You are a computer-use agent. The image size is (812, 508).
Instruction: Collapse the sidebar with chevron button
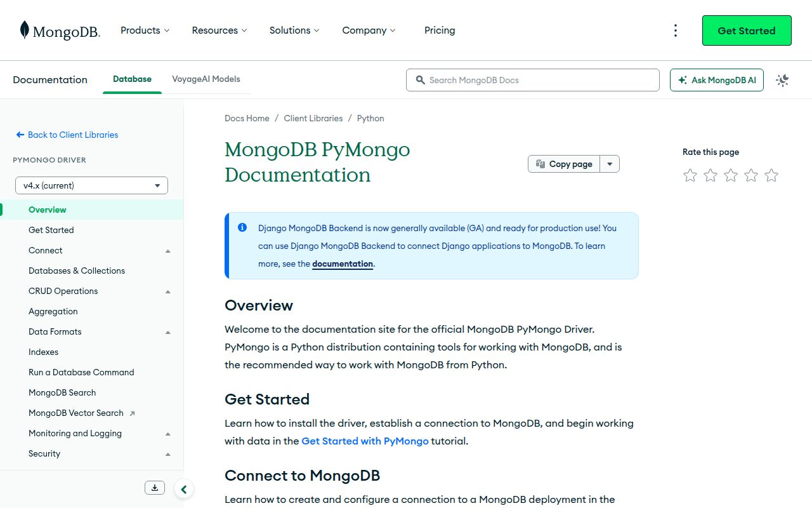184,489
